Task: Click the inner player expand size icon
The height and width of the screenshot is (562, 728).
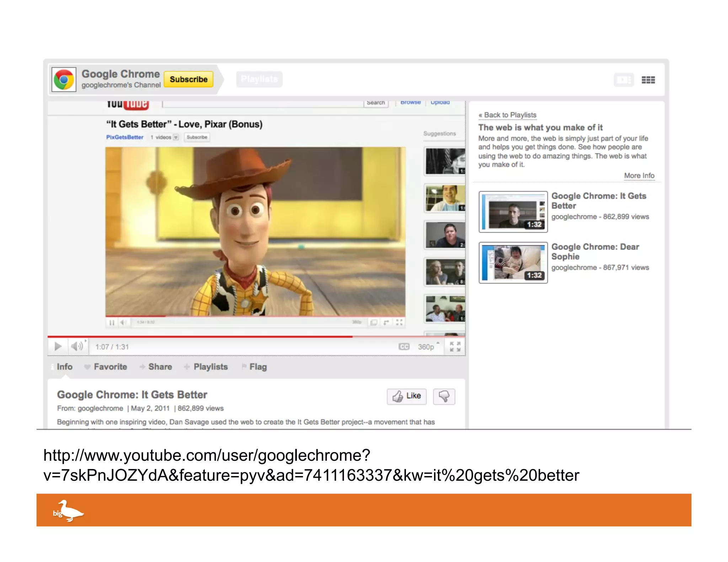Action: coord(386,322)
